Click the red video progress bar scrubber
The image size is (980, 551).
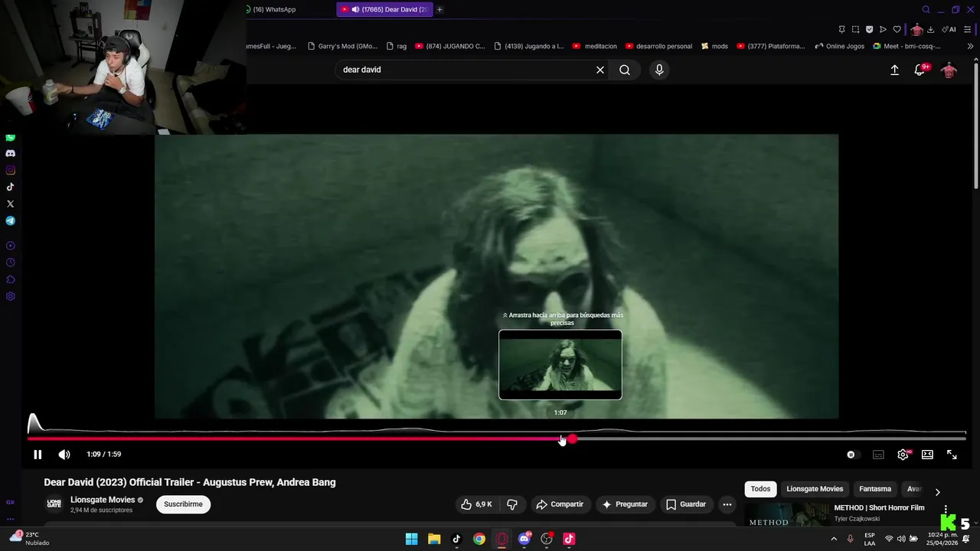[572, 439]
